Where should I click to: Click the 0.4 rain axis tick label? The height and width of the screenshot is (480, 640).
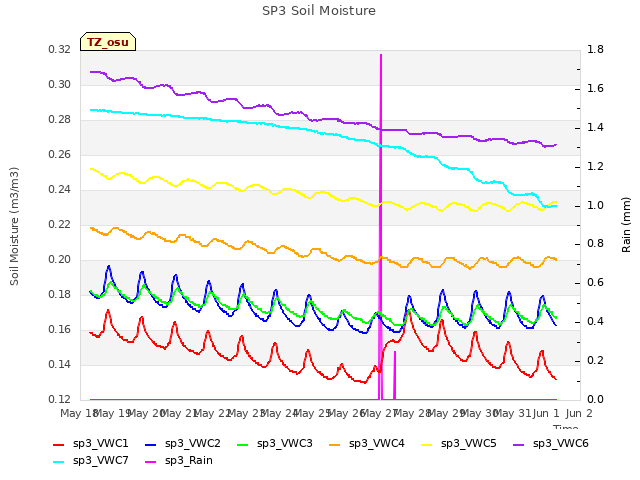coord(595,322)
